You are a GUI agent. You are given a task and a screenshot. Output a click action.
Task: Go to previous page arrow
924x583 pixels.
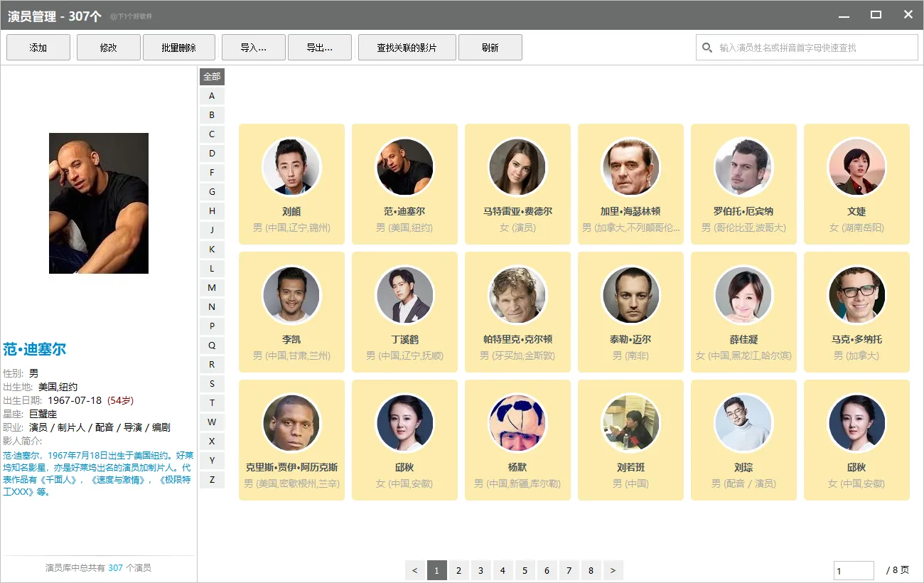[x=415, y=570]
